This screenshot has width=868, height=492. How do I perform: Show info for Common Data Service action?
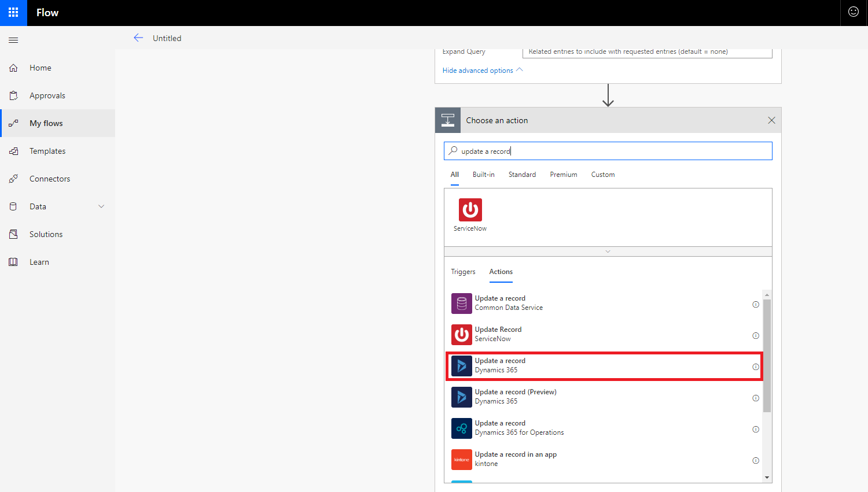click(756, 305)
